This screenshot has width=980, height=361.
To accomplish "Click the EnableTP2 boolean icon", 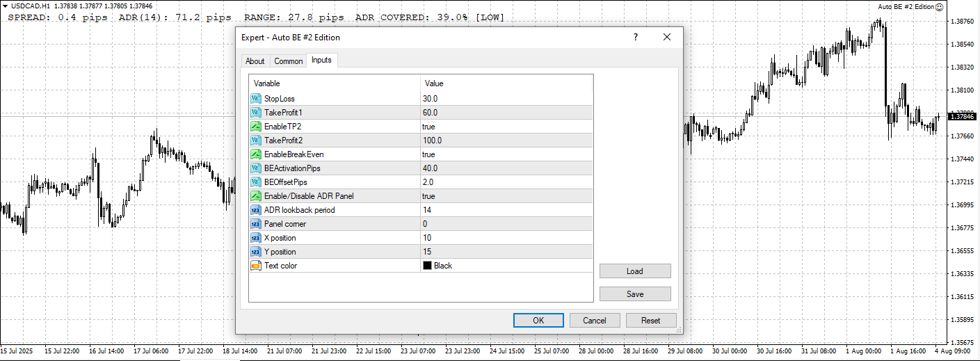I will pos(255,127).
